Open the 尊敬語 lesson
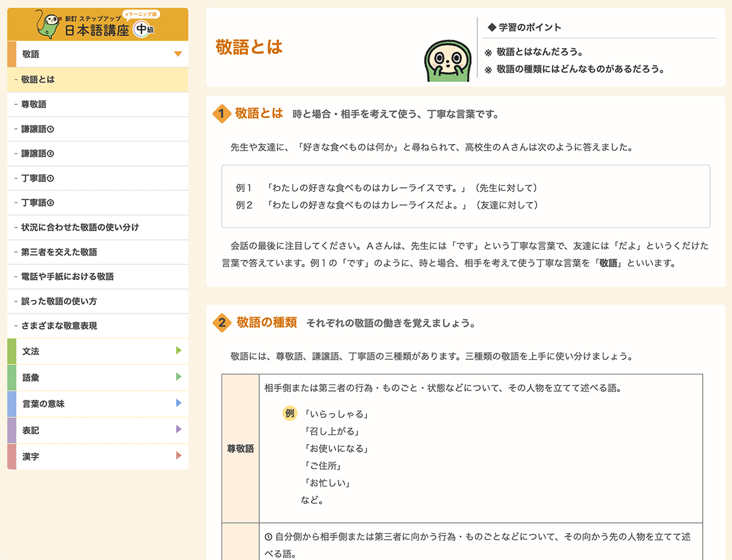The height and width of the screenshot is (560, 732). 34,104
